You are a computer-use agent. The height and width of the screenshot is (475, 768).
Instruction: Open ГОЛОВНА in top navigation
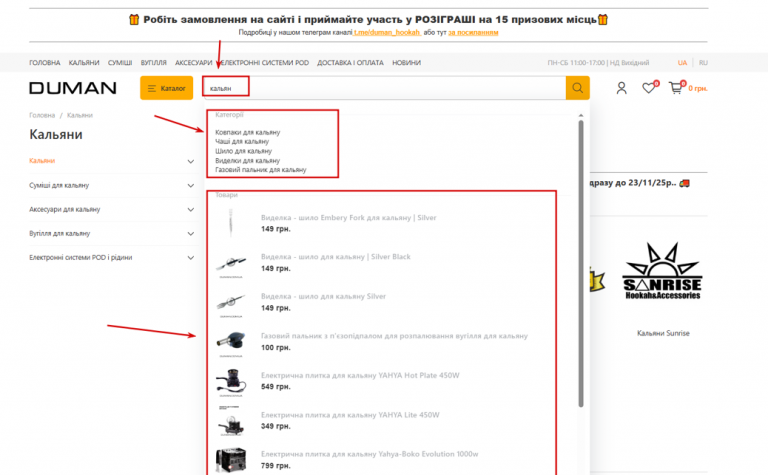pyautogui.click(x=45, y=63)
